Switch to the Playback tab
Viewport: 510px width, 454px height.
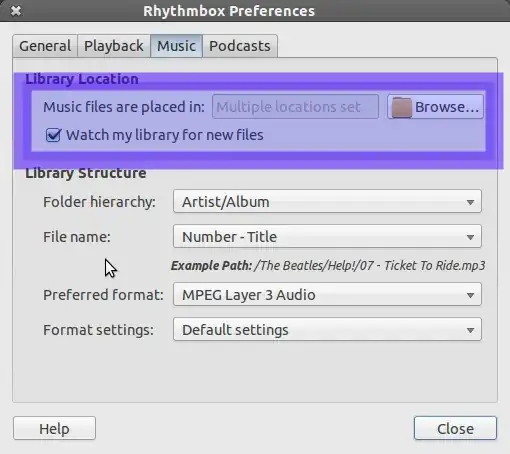point(114,46)
